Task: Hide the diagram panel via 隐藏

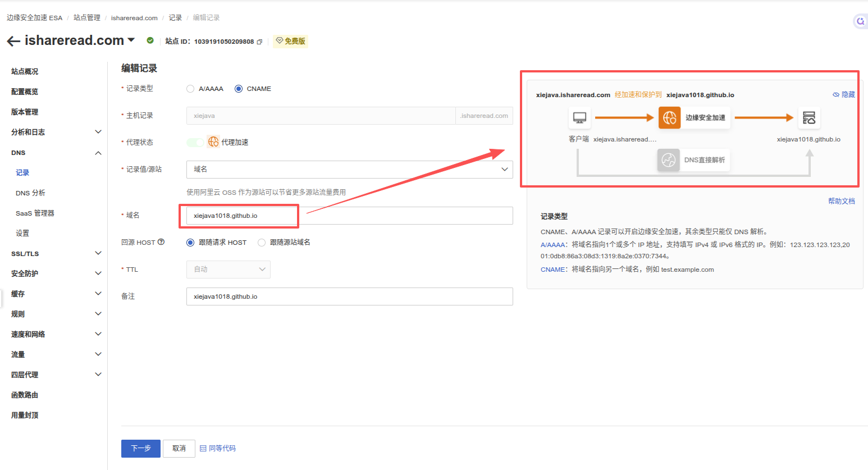Action: click(844, 95)
